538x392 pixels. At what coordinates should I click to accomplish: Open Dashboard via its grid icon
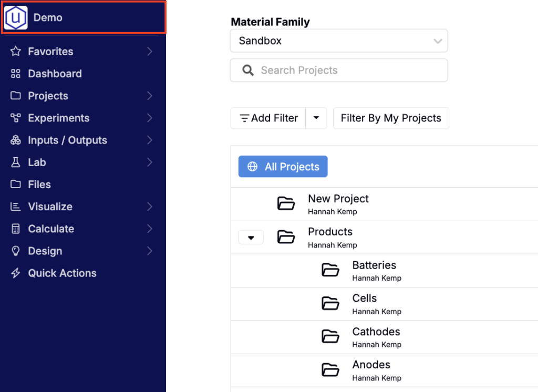pyautogui.click(x=16, y=74)
